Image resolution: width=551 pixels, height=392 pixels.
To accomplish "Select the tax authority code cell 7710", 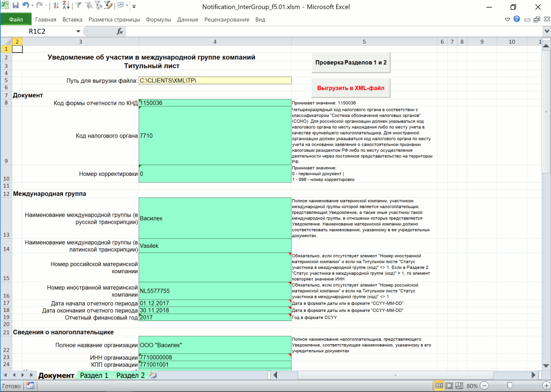I will (x=215, y=136).
